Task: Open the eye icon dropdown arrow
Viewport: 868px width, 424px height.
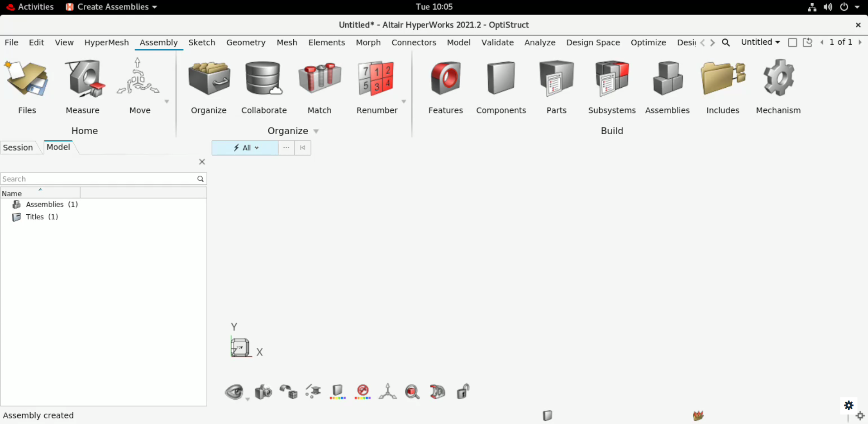Action: click(248, 399)
